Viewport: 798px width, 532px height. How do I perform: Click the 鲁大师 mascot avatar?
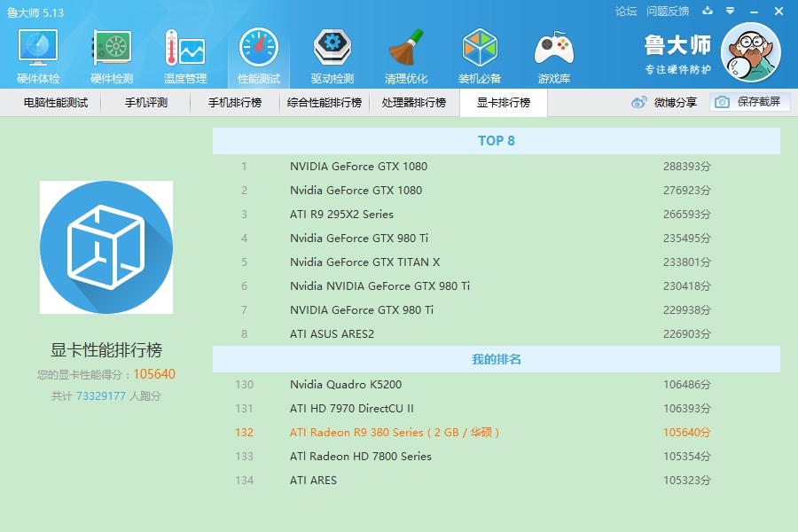pyautogui.click(x=751, y=52)
